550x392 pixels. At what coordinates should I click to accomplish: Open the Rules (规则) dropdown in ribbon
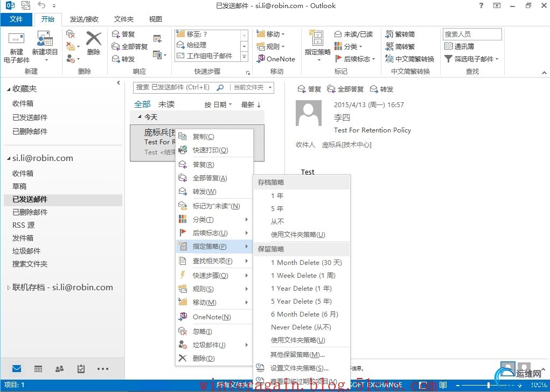coord(270,46)
